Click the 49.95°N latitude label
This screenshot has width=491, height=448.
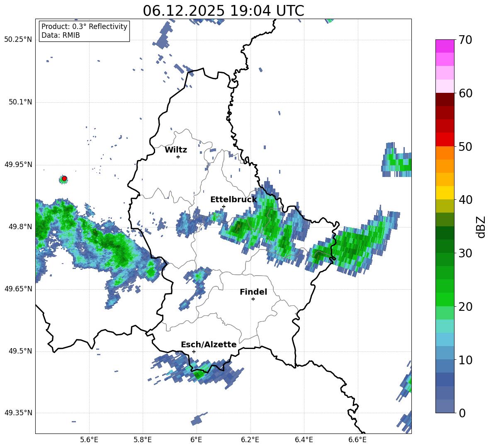pyautogui.click(x=18, y=165)
